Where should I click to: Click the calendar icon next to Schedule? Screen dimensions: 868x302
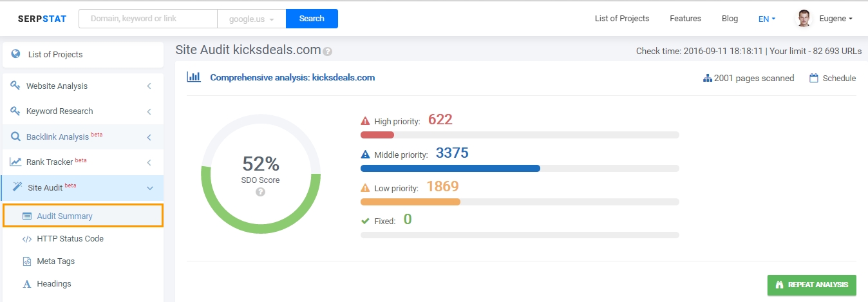(x=814, y=78)
